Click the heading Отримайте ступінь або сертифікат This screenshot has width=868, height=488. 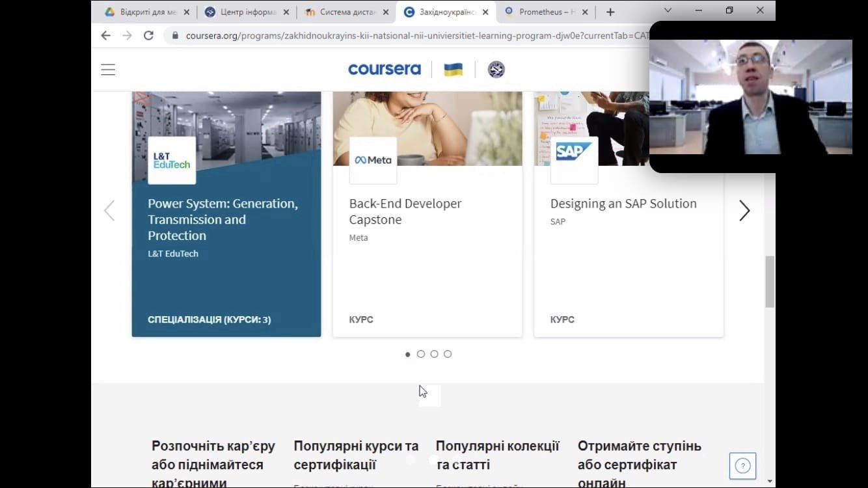click(x=640, y=465)
